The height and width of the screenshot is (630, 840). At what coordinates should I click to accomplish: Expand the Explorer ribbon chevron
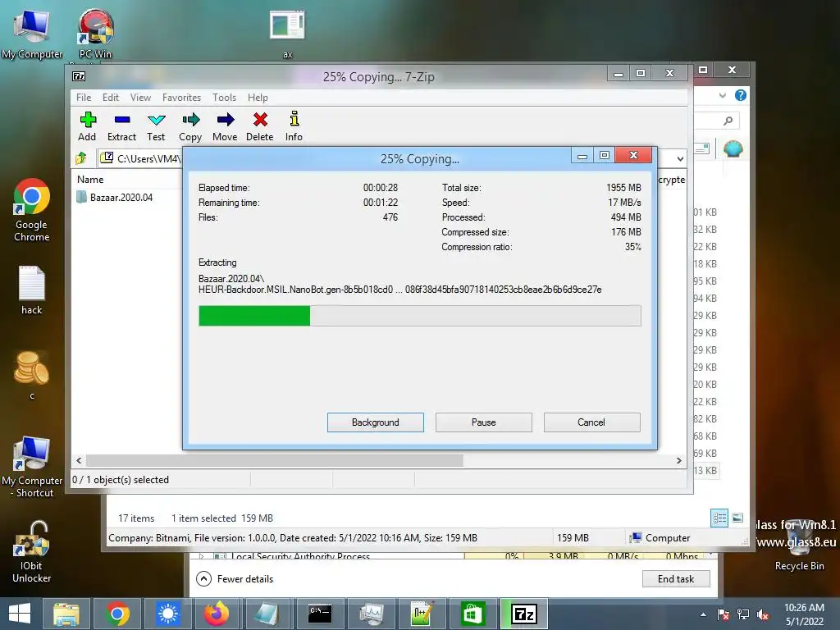point(722,95)
